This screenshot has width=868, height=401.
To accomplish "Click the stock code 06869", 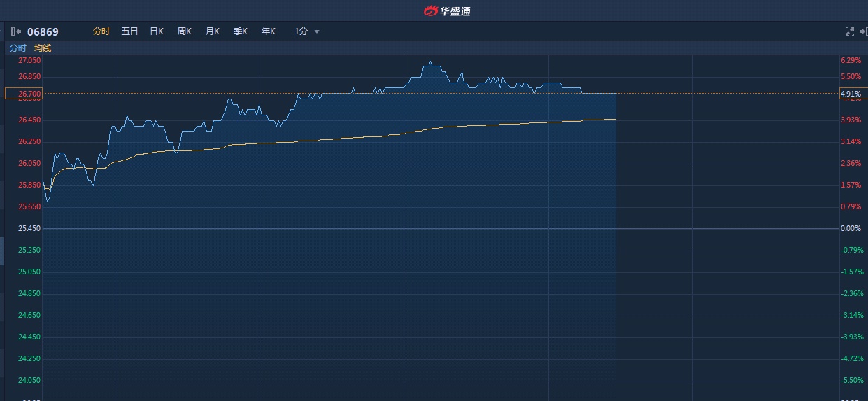I will pos(43,31).
